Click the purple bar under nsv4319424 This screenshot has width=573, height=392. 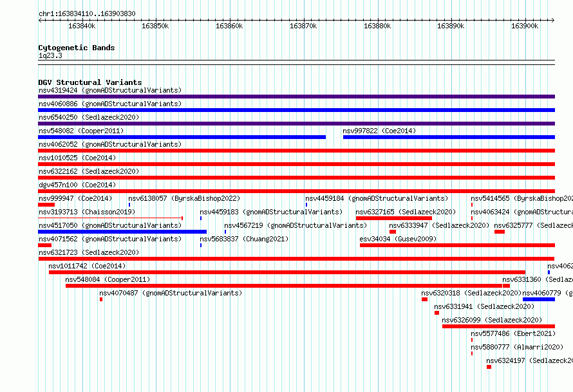click(296, 97)
